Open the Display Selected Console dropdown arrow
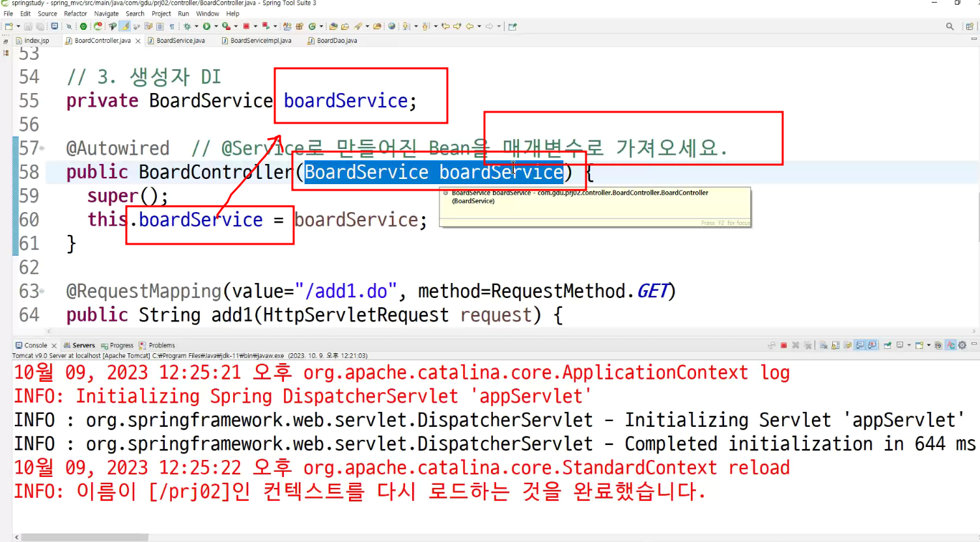980x542 pixels. click(x=909, y=346)
